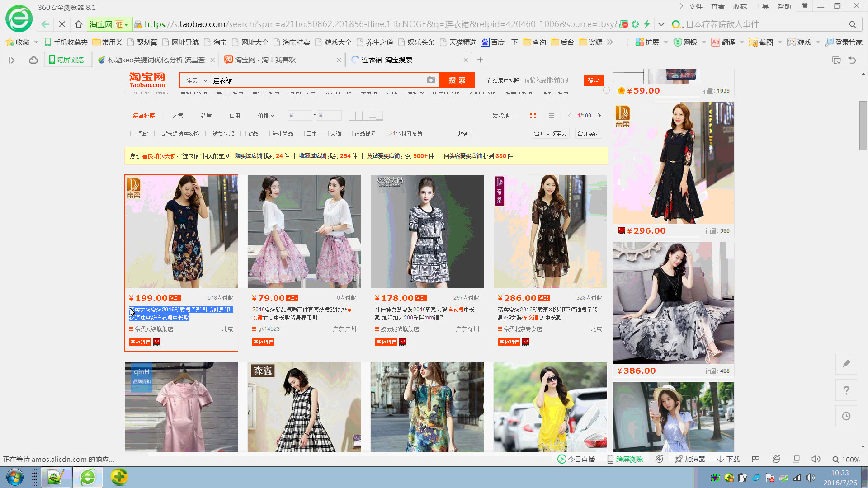Open the 工具 menu
Image resolution: width=868 pixels, height=488 pixels.
762,6
